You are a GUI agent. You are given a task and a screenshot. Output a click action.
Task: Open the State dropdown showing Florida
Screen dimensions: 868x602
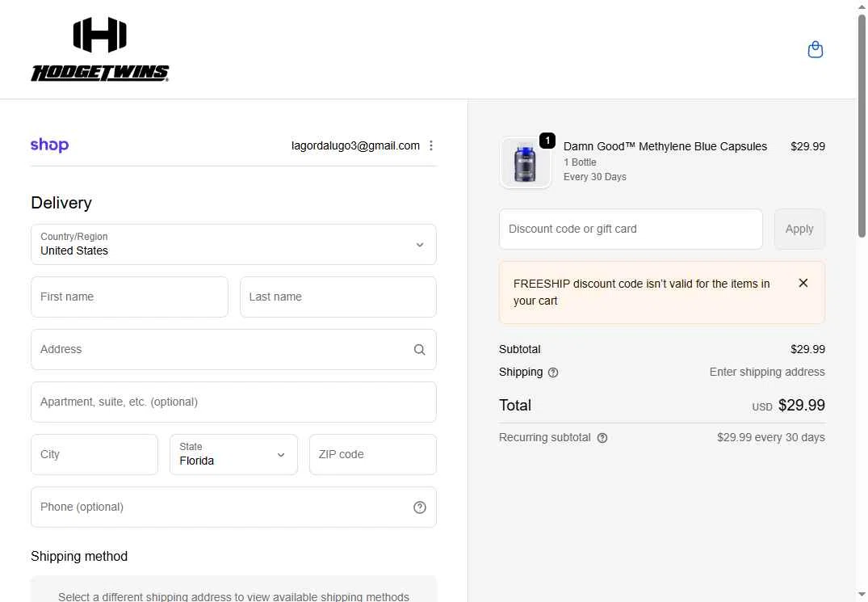coord(233,454)
